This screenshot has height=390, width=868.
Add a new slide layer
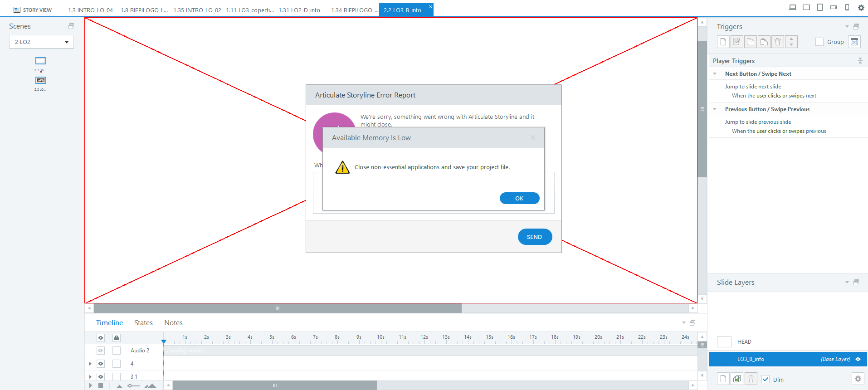[x=723, y=379]
